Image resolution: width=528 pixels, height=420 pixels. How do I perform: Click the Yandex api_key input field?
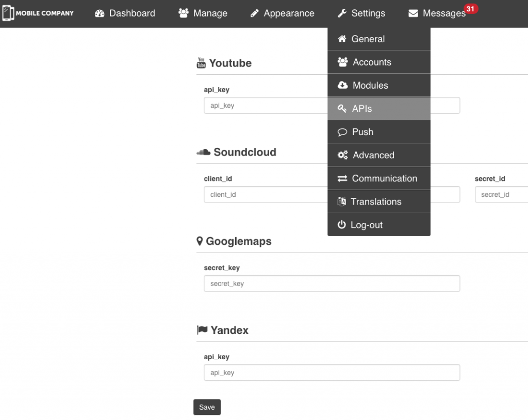[332, 373]
